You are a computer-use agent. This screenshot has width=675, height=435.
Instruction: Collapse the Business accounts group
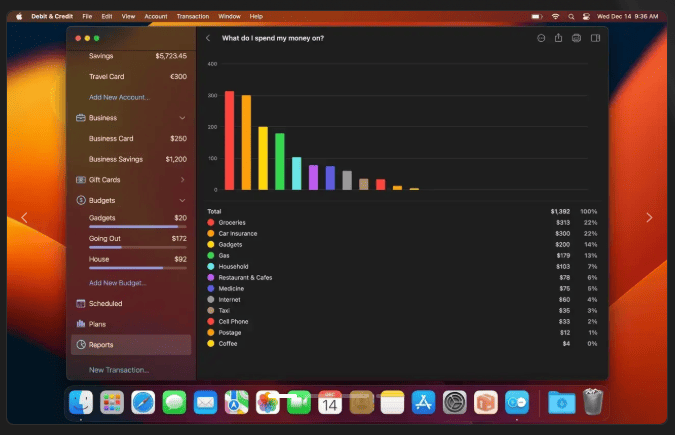click(183, 118)
